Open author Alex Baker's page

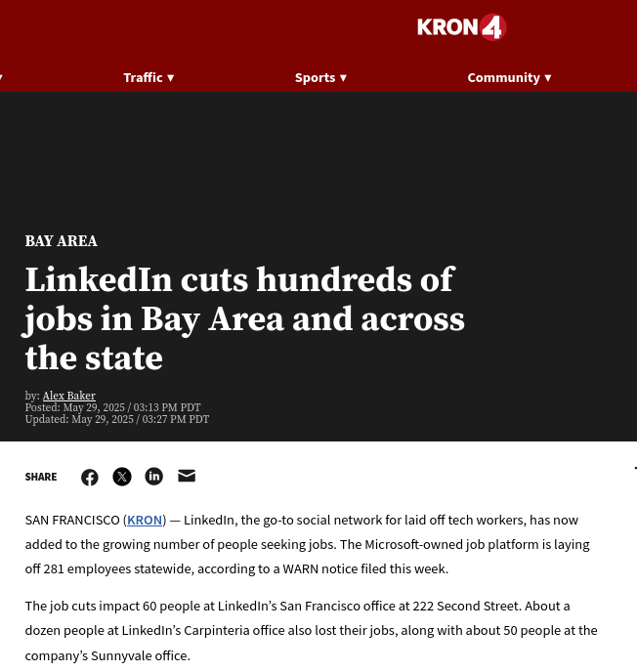click(69, 396)
